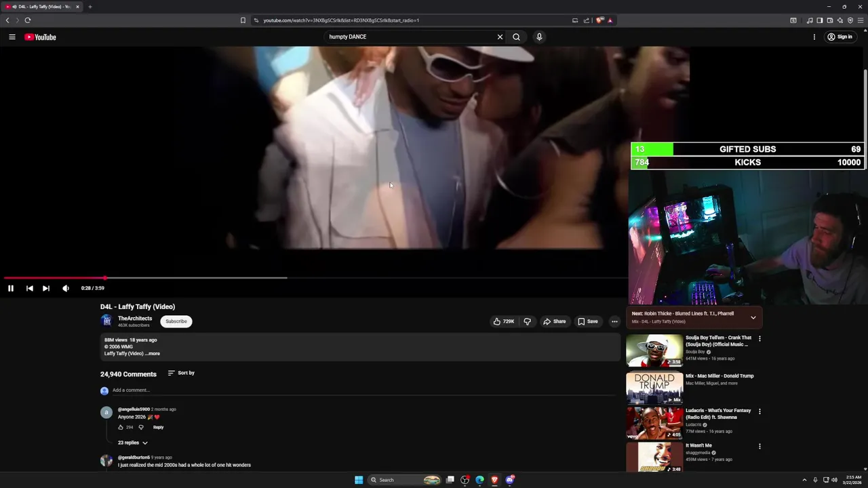The image size is (868, 488).
Task: Open @angelluis5900 profile link
Action: point(134,409)
